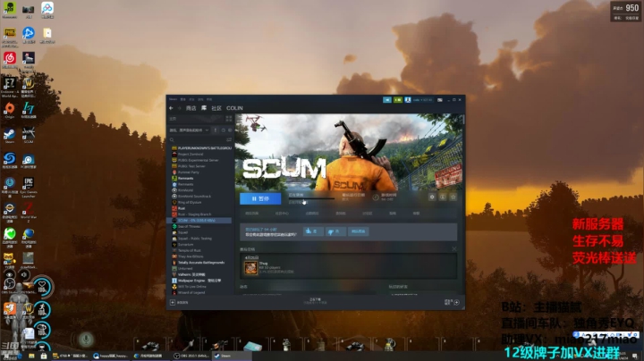Open advanced filter options beside search
This screenshot has width=644, height=361.
229,140
